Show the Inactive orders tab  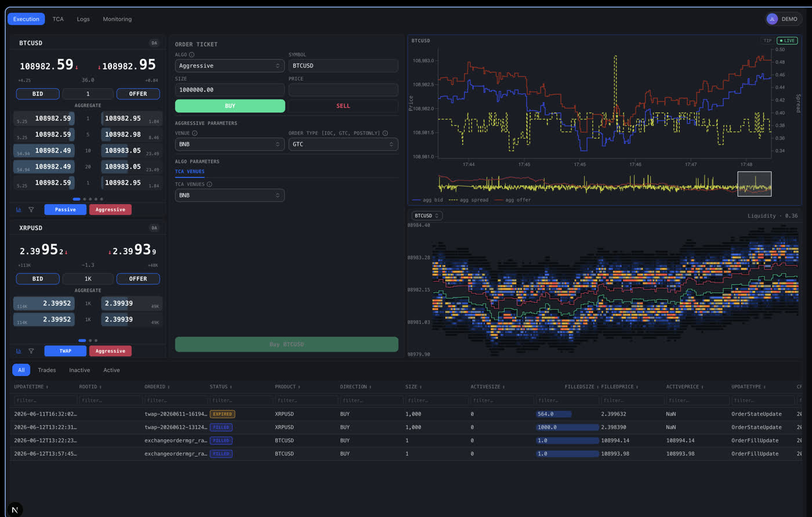coord(79,370)
